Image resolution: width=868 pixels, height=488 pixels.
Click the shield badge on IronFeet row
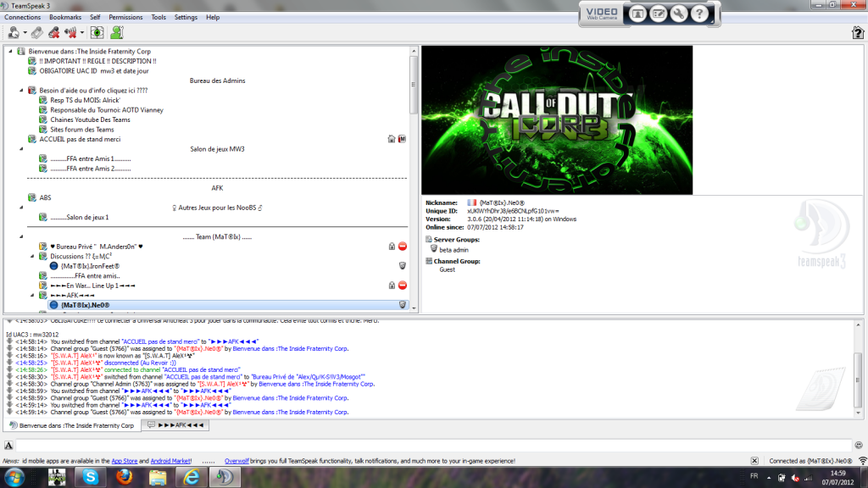[403, 266]
